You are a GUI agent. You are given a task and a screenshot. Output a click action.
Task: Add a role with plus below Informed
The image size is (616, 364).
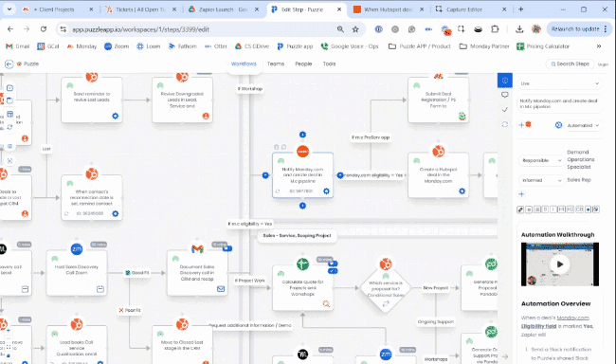pos(521,193)
